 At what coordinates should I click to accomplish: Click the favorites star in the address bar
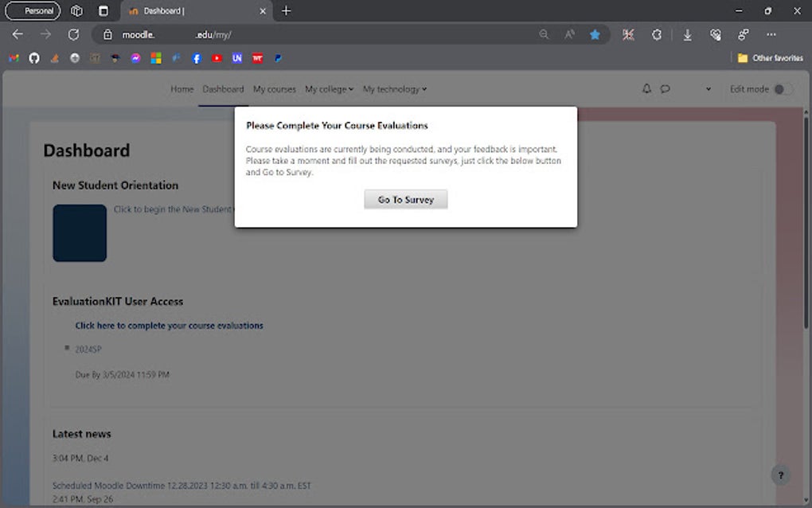click(x=596, y=34)
